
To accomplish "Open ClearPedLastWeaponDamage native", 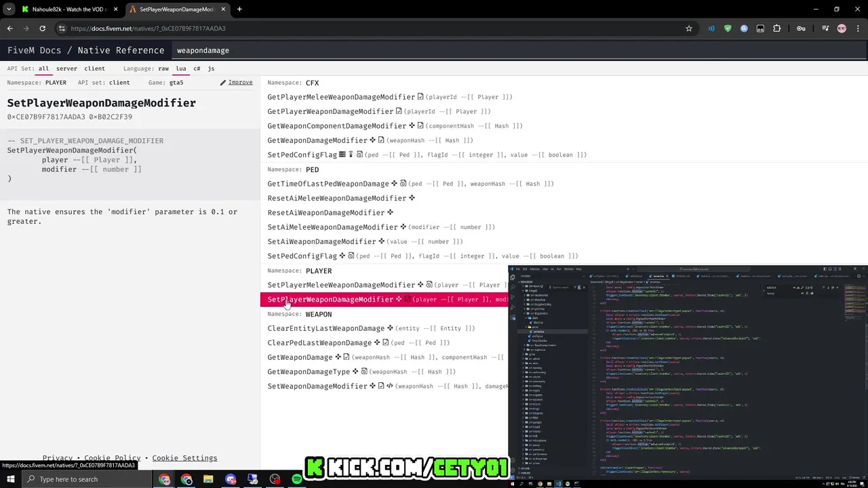I will (x=319, y=342).
